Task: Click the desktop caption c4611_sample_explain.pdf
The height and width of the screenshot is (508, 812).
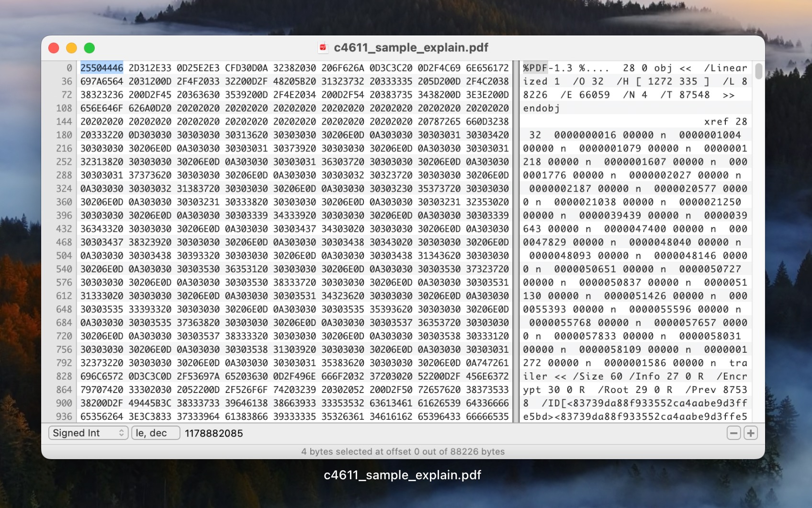Action: pyautogui.click(x=403, y=475)
